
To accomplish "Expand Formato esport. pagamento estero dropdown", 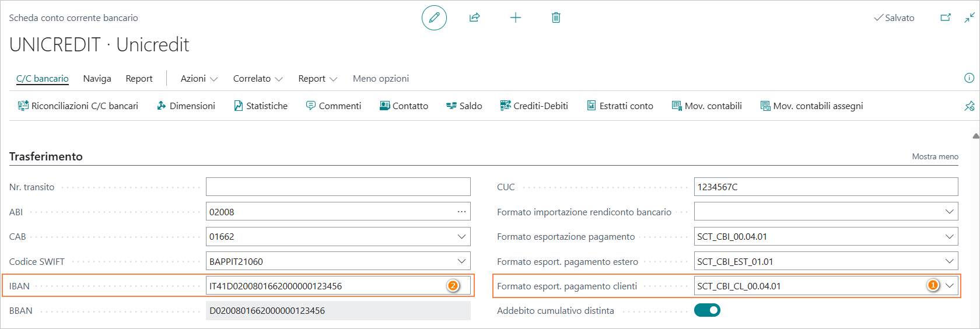I will (950, 261).
